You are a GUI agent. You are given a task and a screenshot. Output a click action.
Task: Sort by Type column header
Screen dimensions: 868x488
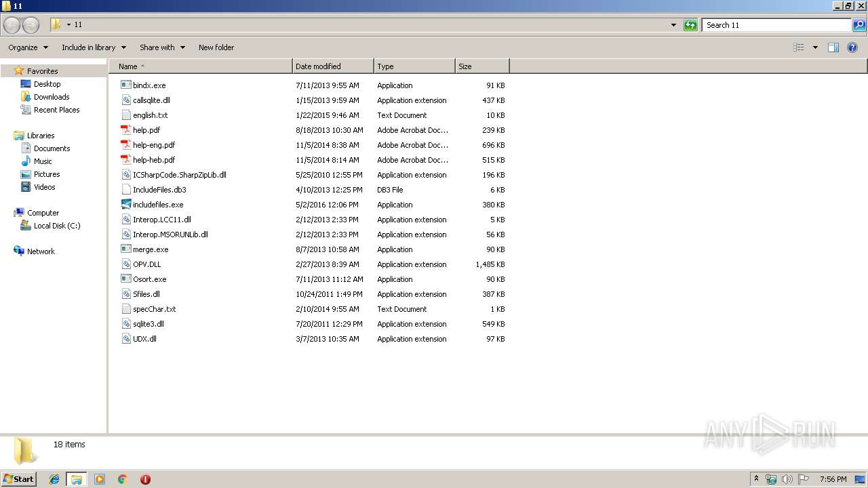[414, 66]
